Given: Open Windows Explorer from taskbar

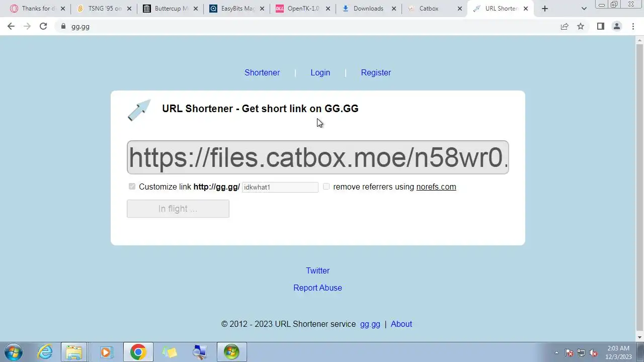Looking at the screenshot, I should tap(74, 352).
